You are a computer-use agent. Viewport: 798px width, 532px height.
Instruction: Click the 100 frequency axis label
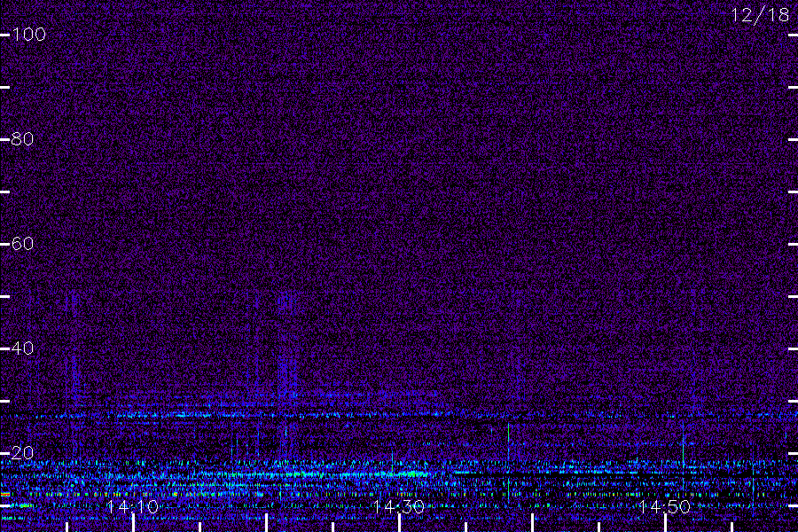(28, 35)
